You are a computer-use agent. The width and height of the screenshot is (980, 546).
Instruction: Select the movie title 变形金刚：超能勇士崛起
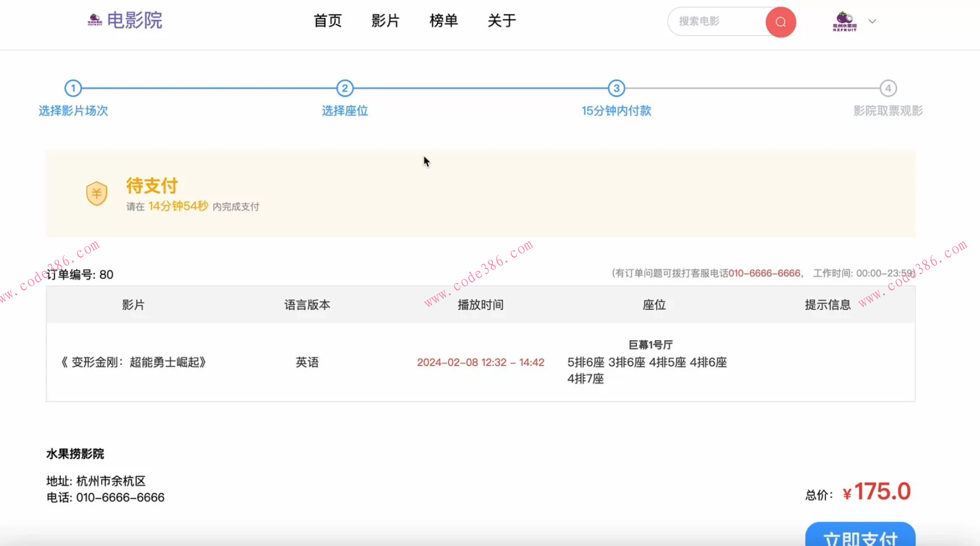coord(133,362)
